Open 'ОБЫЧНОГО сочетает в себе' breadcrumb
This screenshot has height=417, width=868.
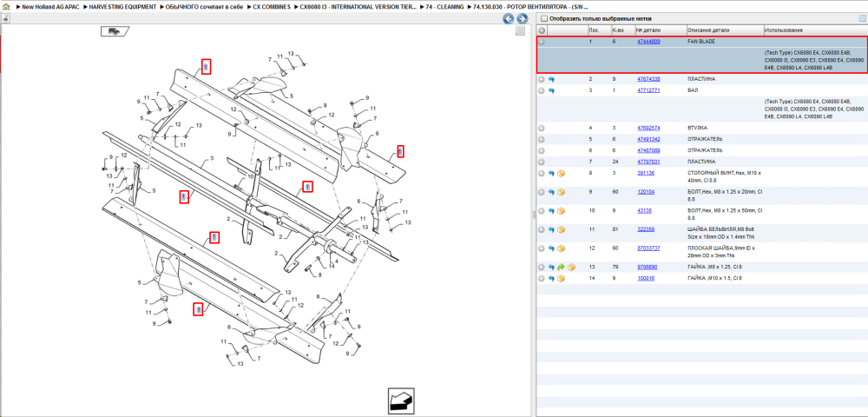click(204, 7)
